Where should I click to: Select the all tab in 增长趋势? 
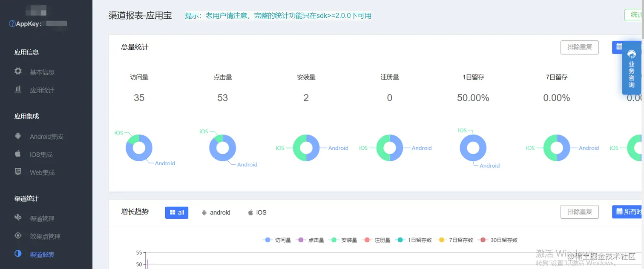[177, 212]
